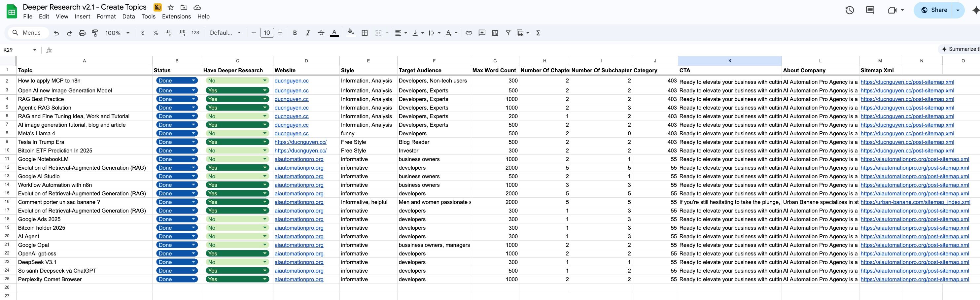Open Name box dropdown arrow
The image size is (980, 300).
[35, 50]
